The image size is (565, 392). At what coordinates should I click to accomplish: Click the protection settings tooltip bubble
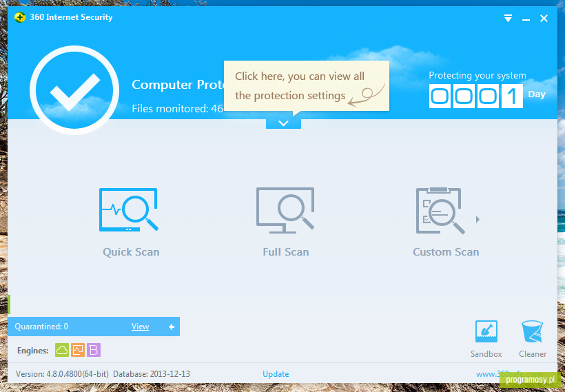point(307,85)
